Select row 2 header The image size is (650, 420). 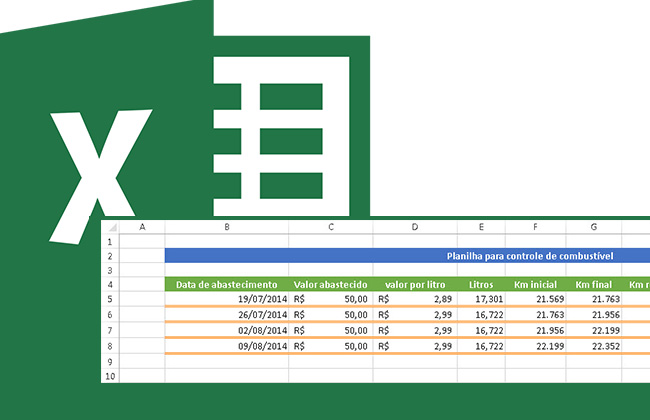pos(110,256)
